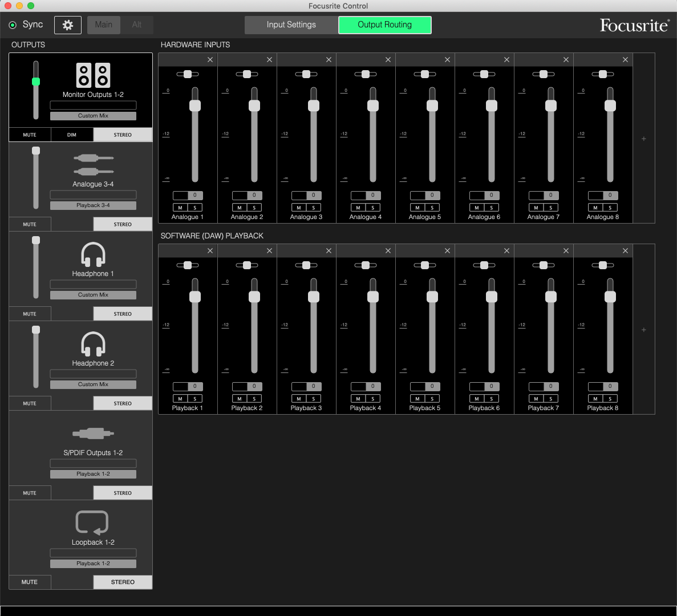
Task: Toggle STEREO for Headphone 2 output
Action: tap(123, 403)
